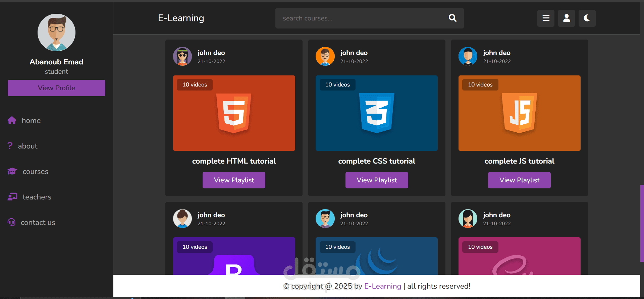Image resolution: width=644 pixels, height=299 pixels.
Task: Open the Sass course thumbnail
Action: point(520,256)
